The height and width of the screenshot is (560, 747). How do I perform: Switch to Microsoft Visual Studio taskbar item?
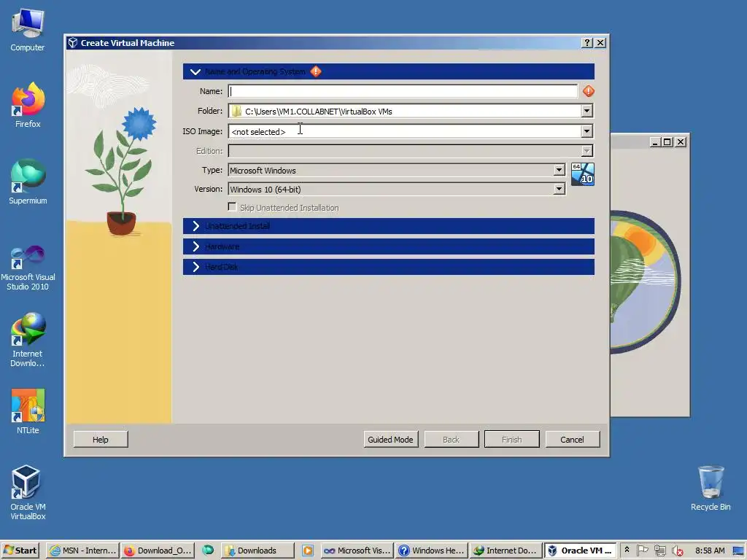(x=357, y=551)
